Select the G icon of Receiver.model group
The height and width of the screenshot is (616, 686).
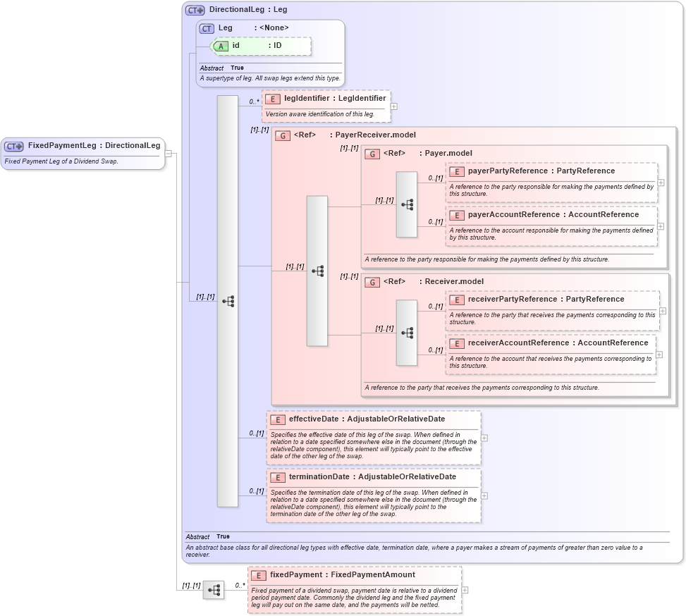click(372, 281)
